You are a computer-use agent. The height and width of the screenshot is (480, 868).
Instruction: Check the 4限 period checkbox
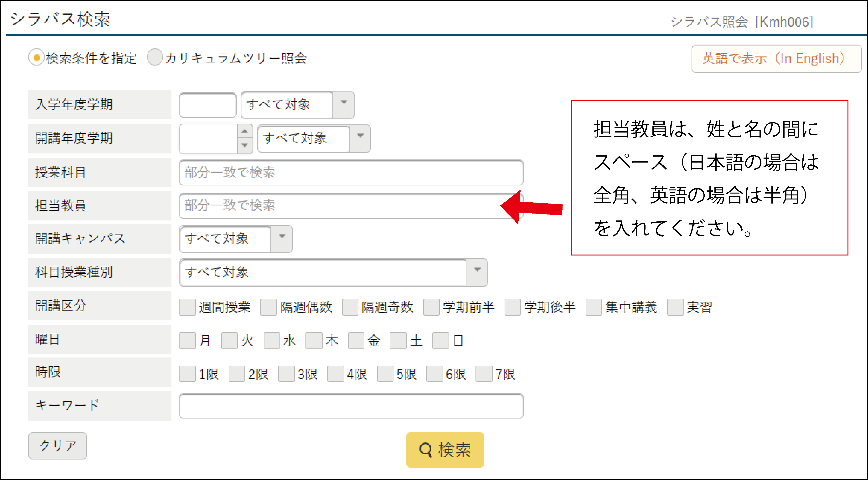[336, 374]
